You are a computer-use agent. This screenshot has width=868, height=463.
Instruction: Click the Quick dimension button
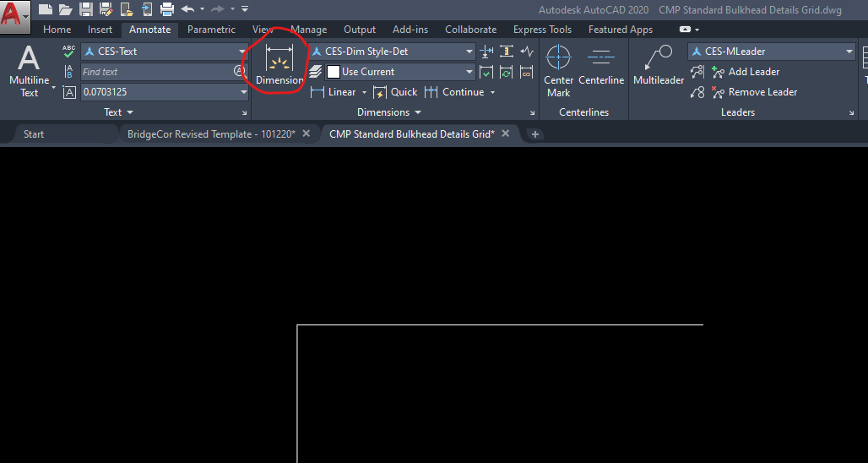pyautogui.click(x=395, y=92)
